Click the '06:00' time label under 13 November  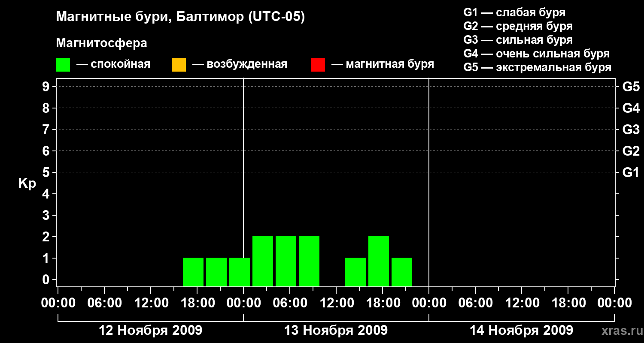[290, 303]
